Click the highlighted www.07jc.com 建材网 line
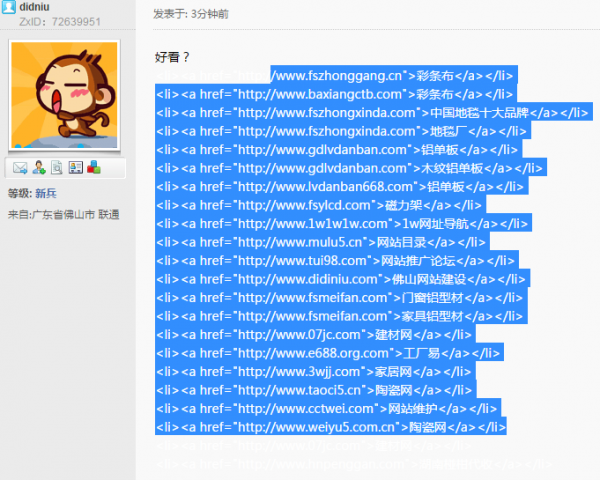Screen dimensions: 600x480 (x=314, y=335)
